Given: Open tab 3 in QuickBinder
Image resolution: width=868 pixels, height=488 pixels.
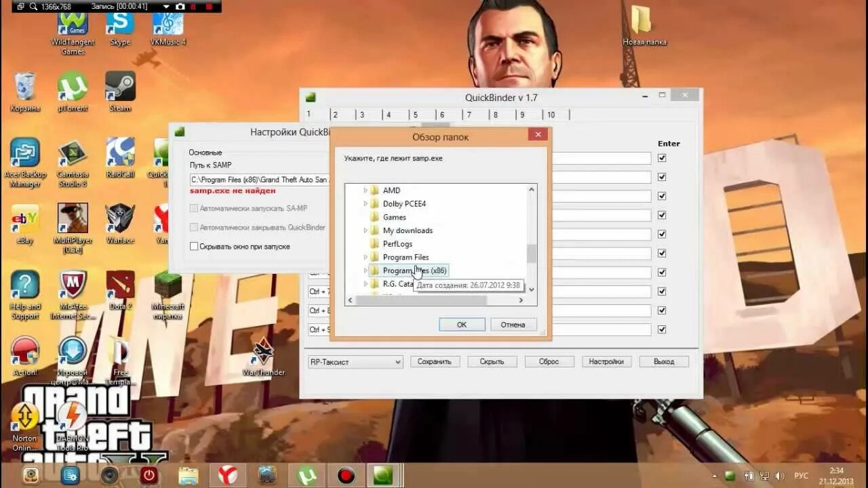Looking at the screenshot, I should (x=362, y=115).
